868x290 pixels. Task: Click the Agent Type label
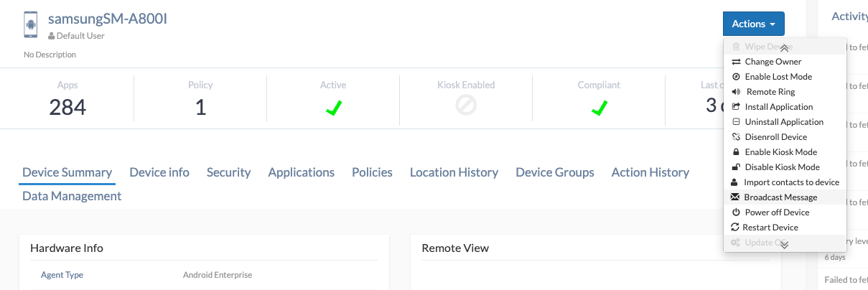(62, 275)
